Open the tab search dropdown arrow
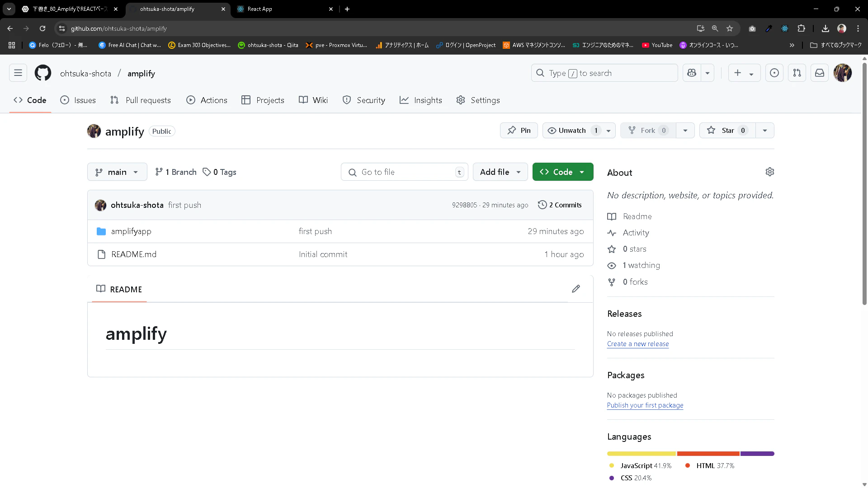868x488 pixels. coord(9,9)
